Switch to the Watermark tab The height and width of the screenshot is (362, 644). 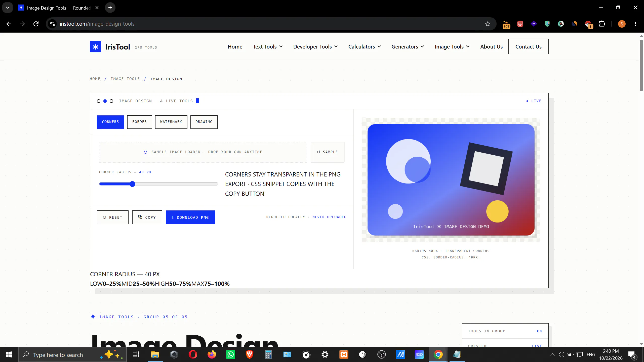pyautogui.click(x=171, y=122)
